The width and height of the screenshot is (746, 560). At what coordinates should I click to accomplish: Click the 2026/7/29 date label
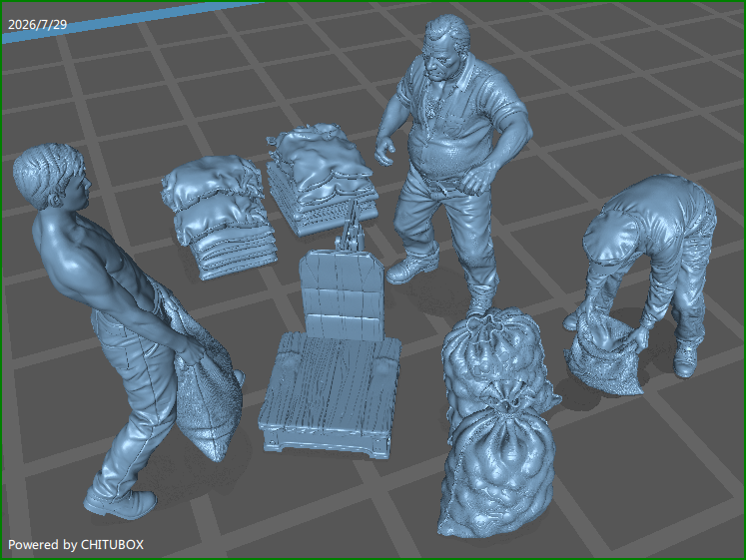click(x=38, y=24)
